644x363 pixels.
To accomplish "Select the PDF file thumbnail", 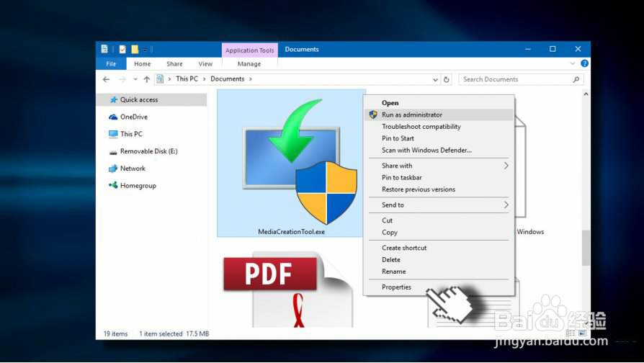I will pyautogui.click(x=288, y=289).
